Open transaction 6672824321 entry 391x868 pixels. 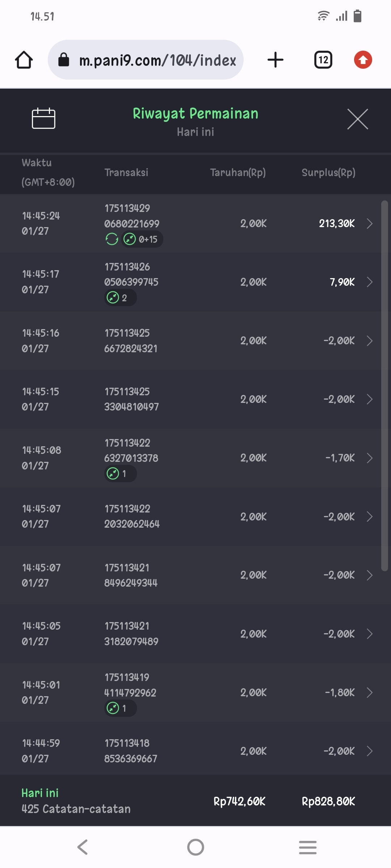[x=131, y=348]
